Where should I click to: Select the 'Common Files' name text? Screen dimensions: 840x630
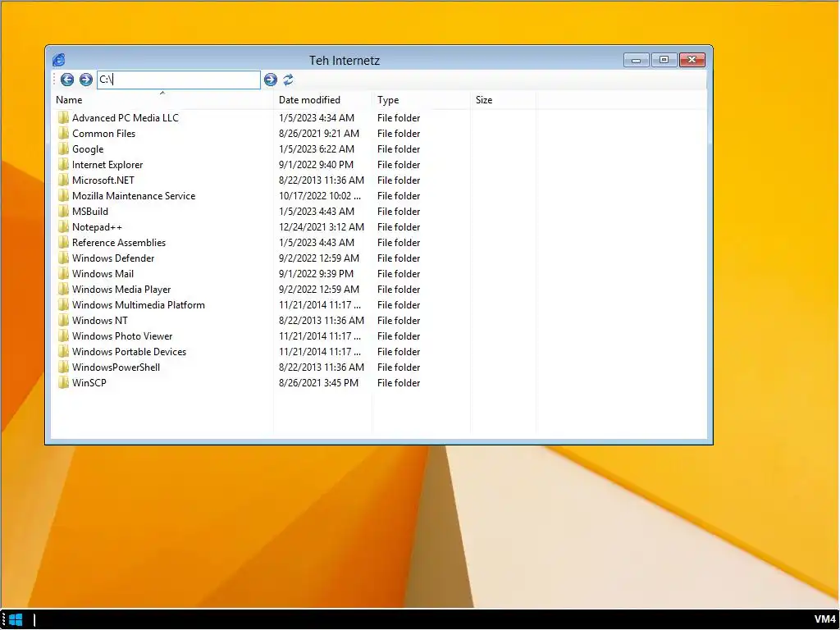(x=104, y=134)
